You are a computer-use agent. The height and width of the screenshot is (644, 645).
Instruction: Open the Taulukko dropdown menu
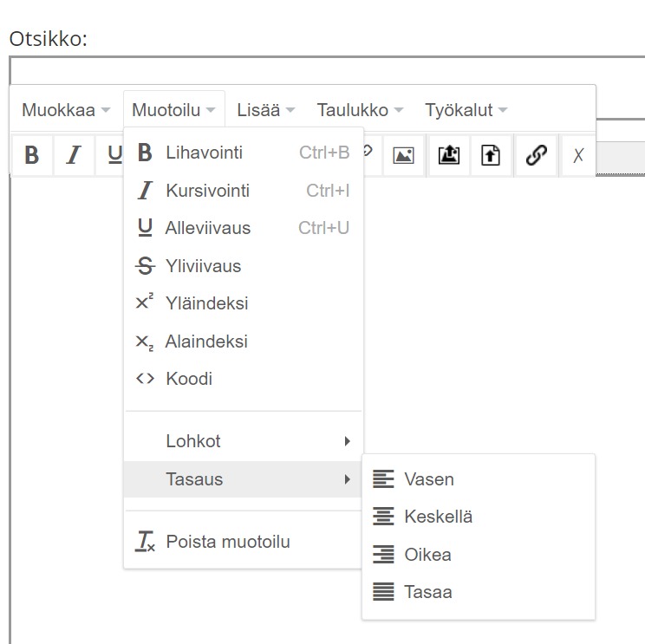(x=360, y=110)
